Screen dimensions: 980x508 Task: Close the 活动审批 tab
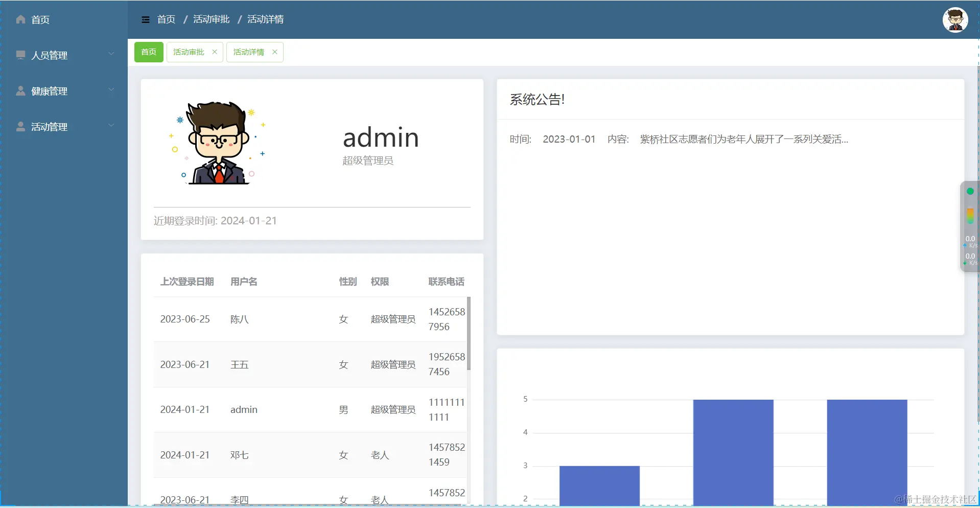point(215,52)
